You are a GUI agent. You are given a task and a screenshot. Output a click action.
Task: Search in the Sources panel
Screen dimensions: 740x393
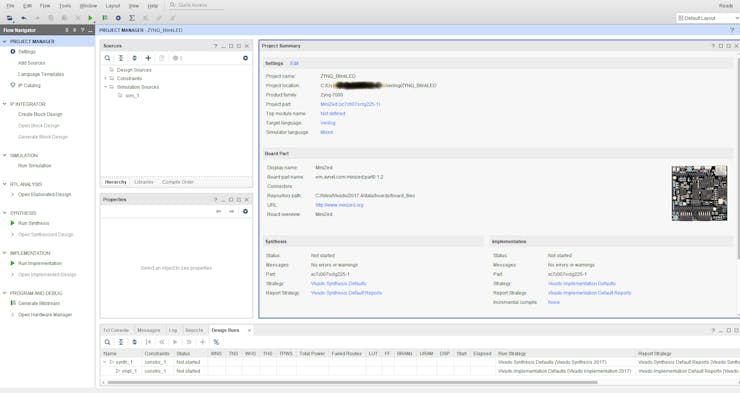click(x=108, y=58)
